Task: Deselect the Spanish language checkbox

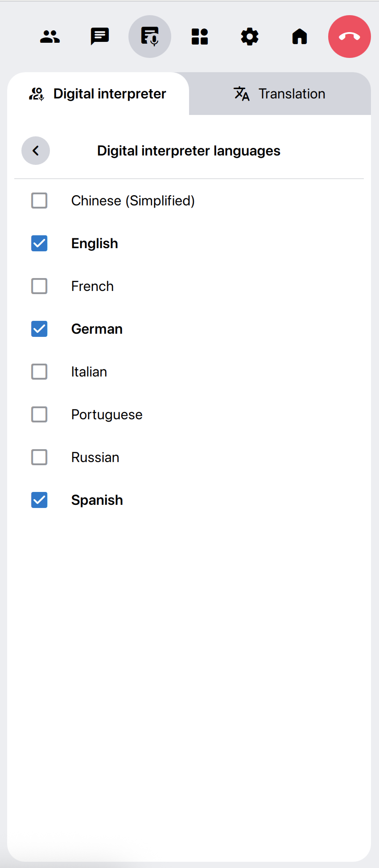Action: point(39,500)
